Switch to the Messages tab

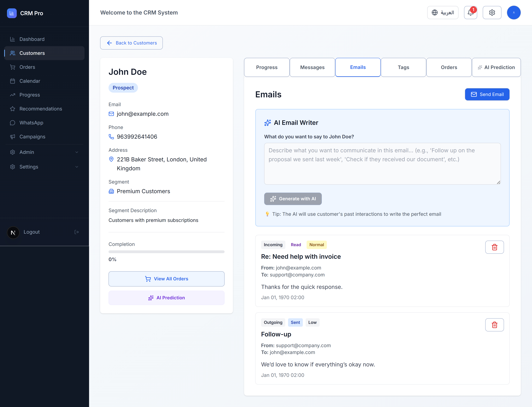312,67
